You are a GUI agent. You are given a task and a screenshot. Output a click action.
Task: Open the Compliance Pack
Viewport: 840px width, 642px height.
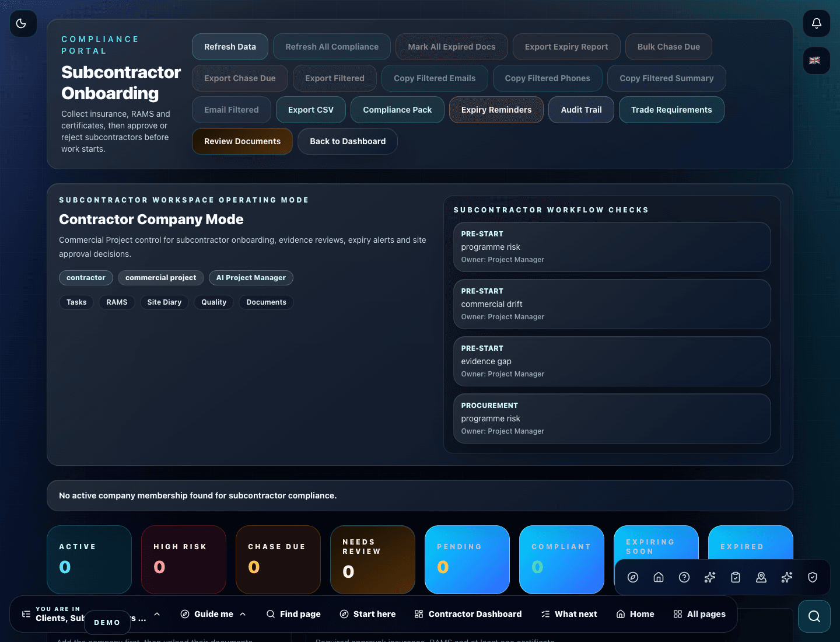click(x=397, y=110)
